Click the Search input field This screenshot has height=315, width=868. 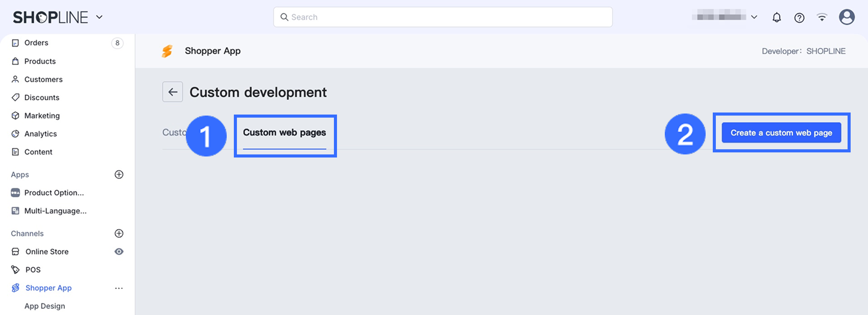point(443,17)
